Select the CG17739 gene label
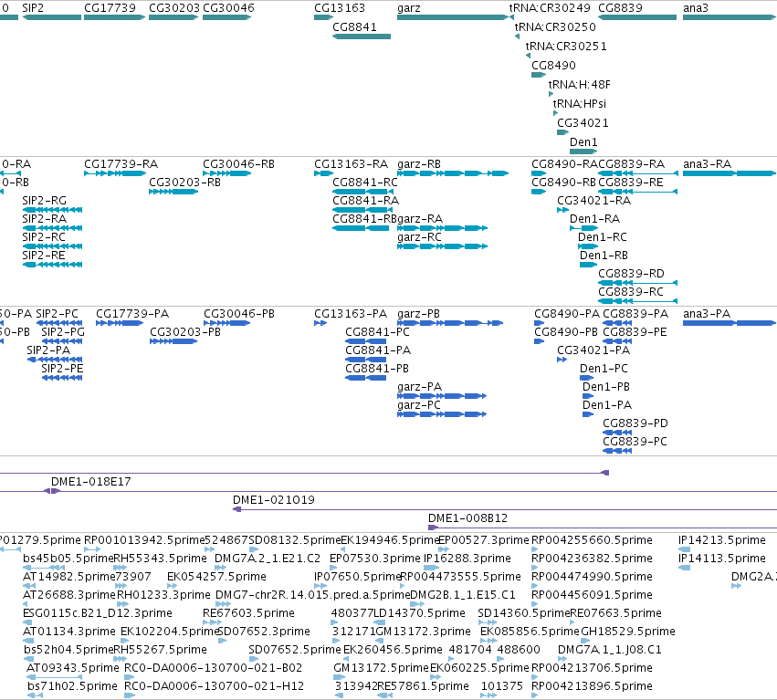 (x=110, y=8)
